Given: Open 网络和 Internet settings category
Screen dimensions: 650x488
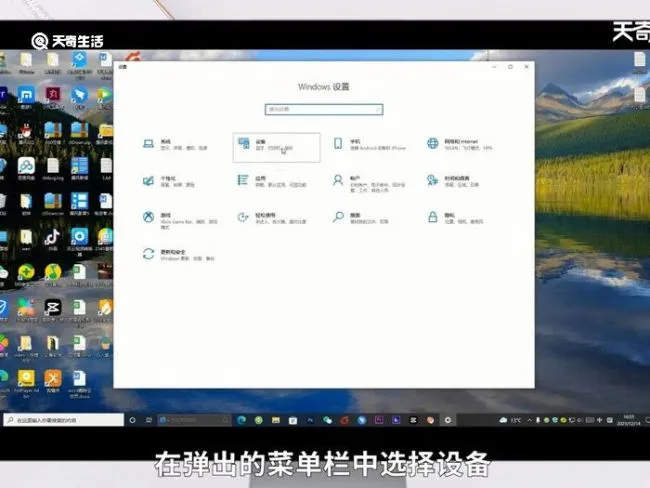Looking at the screenshot, I should (460, 145).
